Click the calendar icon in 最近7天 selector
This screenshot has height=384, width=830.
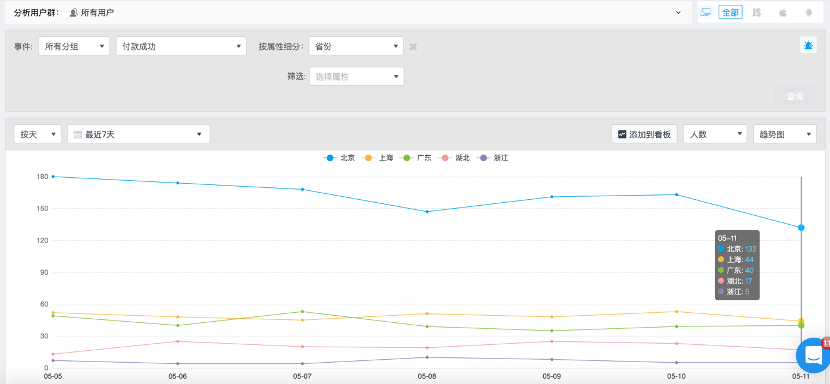tap(78, 135)
